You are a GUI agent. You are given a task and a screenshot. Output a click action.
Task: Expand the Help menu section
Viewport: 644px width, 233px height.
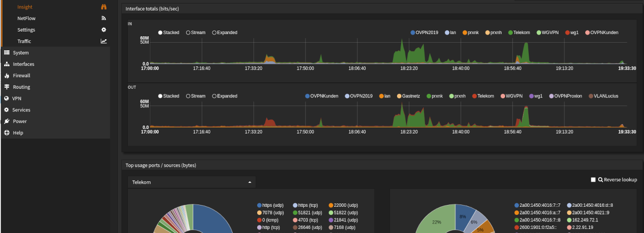click(x=55, y=133)
